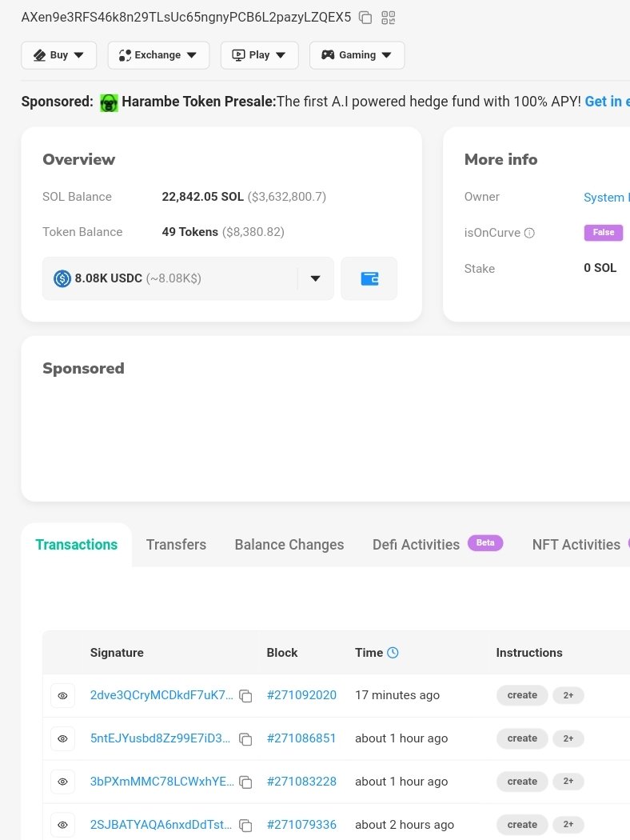This screenshot has height=840, width=630.
Task: Click the blue wallet icon button
Action: click(369, 278)
